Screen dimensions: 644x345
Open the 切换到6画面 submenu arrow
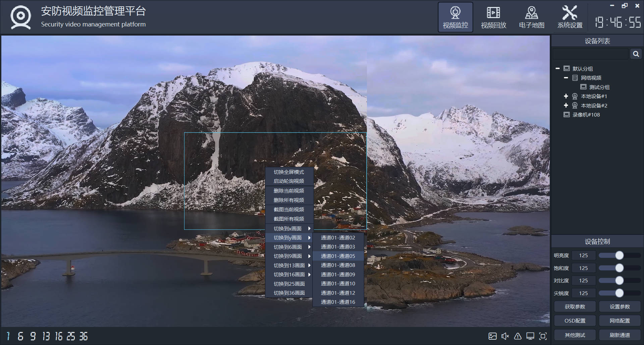309,247
